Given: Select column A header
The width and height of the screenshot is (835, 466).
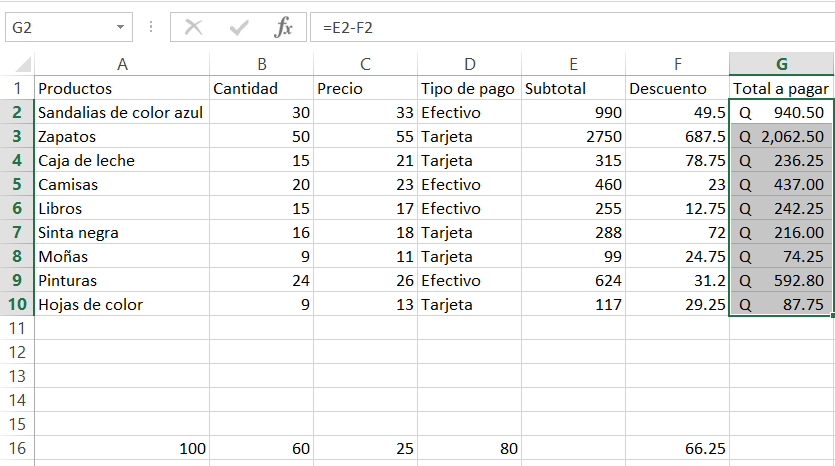Looking at the screenshot, I should point(122,64).
